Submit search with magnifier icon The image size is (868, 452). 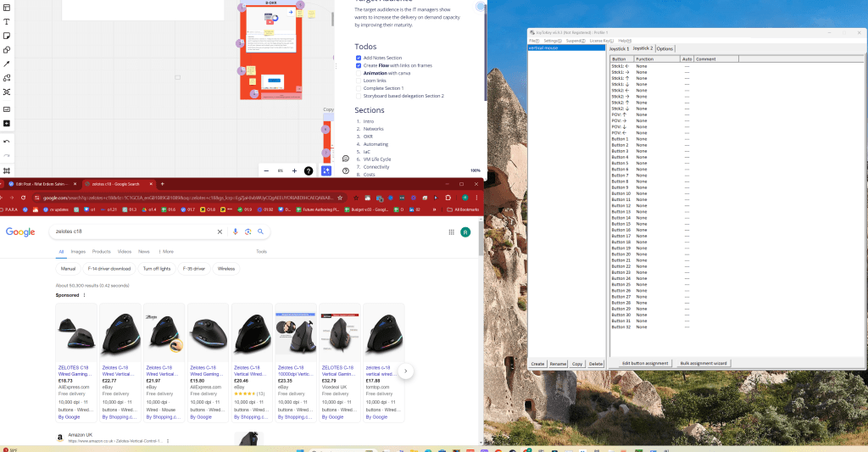261,232
